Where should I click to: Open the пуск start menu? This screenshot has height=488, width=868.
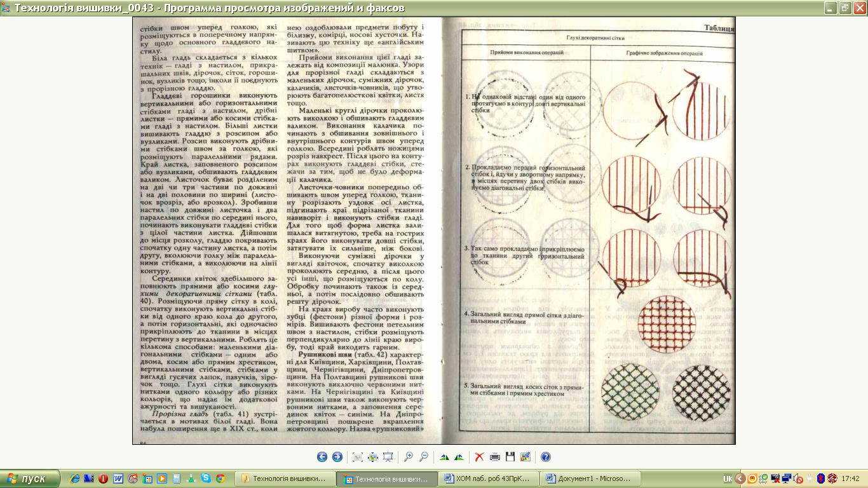click(x=30, y=478)
